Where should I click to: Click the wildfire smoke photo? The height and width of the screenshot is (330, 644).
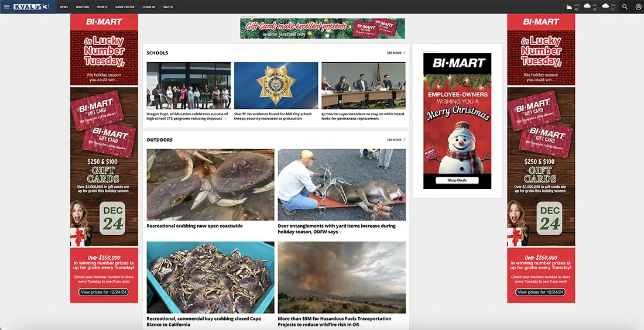point(342,277)
